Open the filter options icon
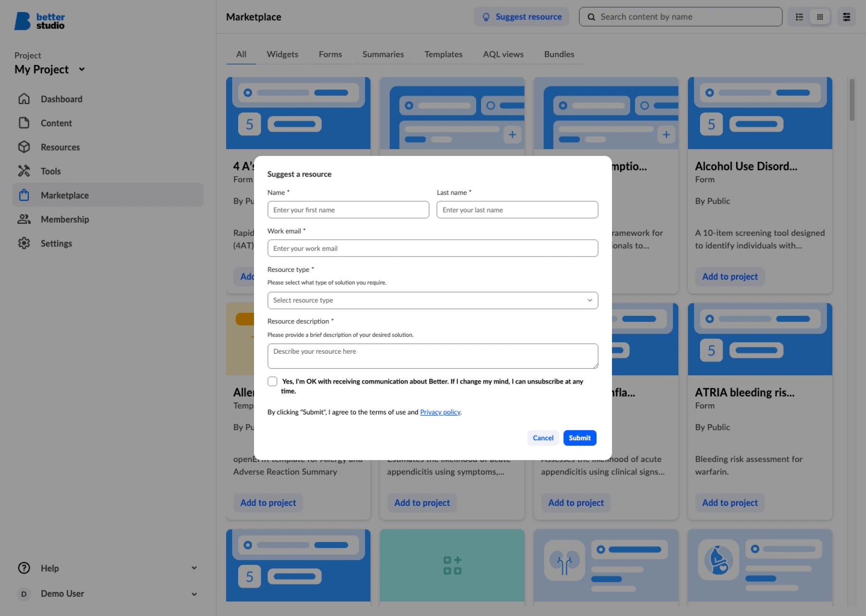Image resolution: width=866 pixels, height=616 pixels. pos(847,17)
